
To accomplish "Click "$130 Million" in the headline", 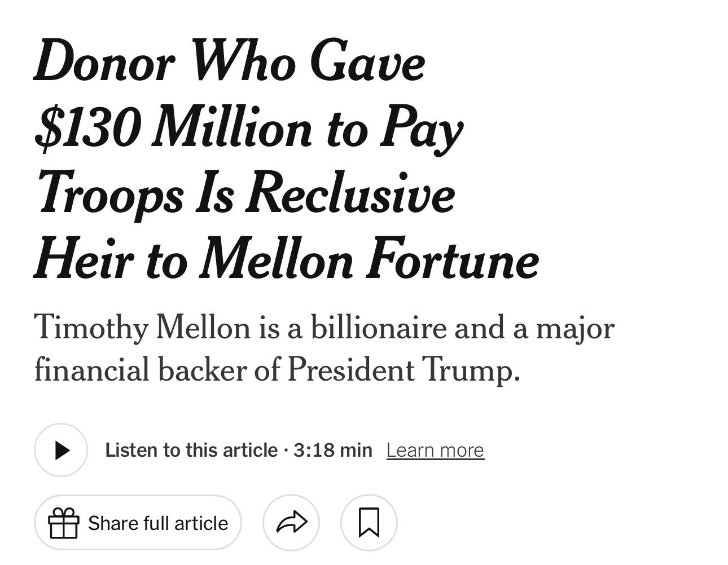I will (x=173, y=127).
